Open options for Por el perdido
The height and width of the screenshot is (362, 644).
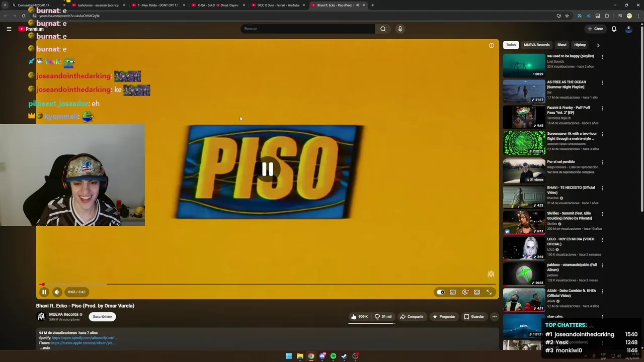[x=602, y=162]
